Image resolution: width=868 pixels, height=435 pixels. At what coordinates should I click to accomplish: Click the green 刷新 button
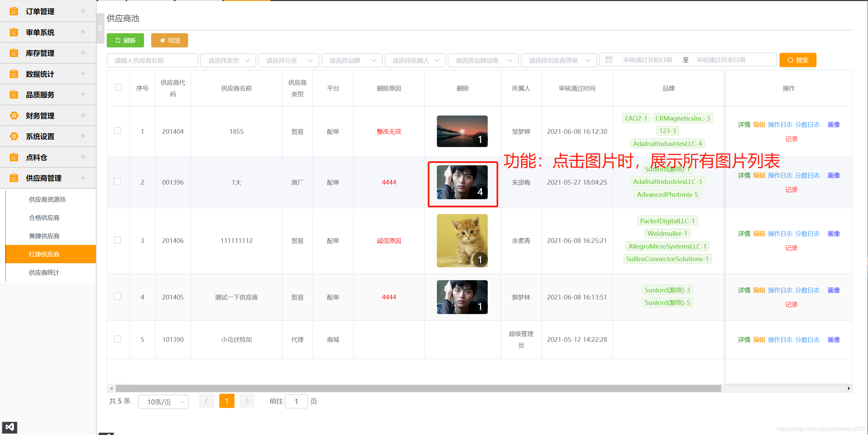125,41
